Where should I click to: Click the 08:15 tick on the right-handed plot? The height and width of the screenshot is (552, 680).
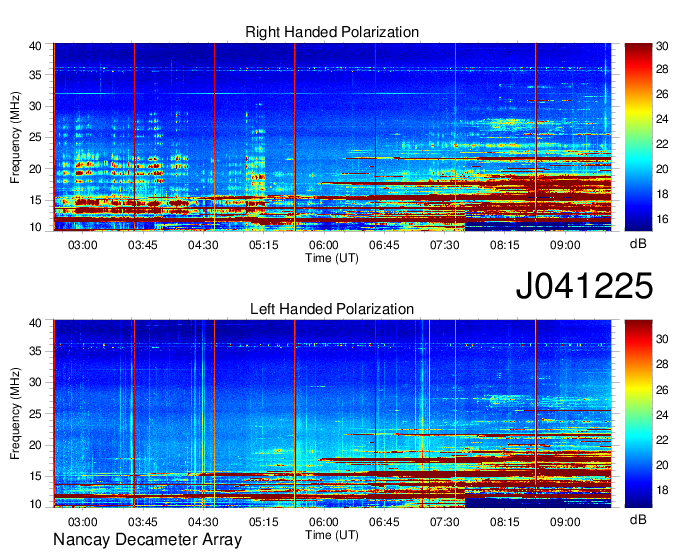[x=505, y=245]
